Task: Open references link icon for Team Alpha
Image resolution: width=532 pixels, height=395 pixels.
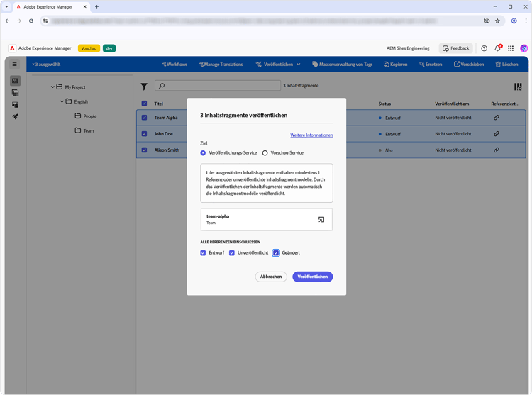Action: (497, 118)
